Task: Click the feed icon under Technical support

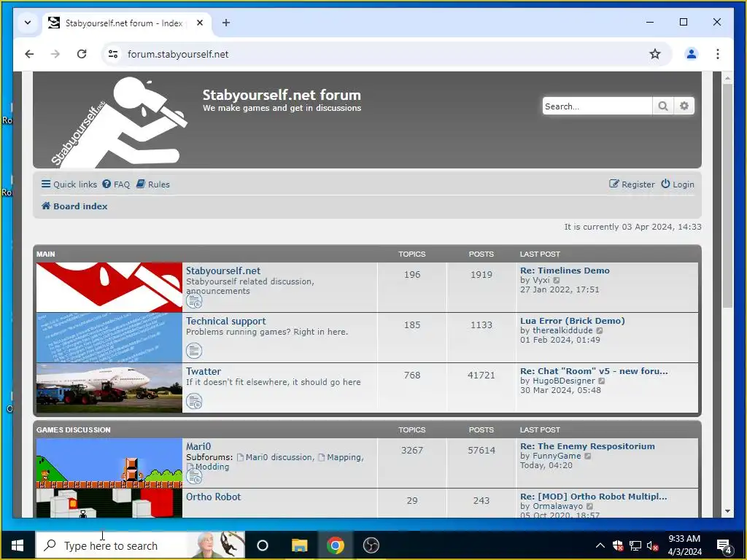Action: (x=194, y=351)
